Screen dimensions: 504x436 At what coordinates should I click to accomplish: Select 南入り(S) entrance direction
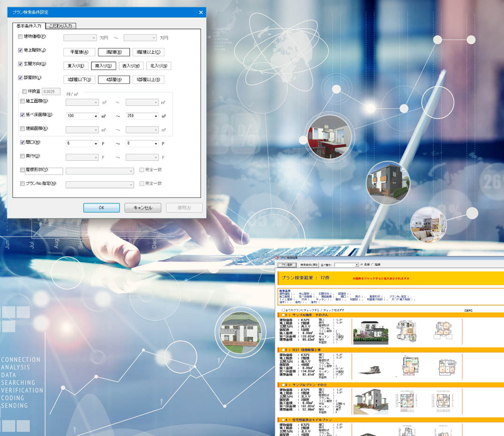104,66
